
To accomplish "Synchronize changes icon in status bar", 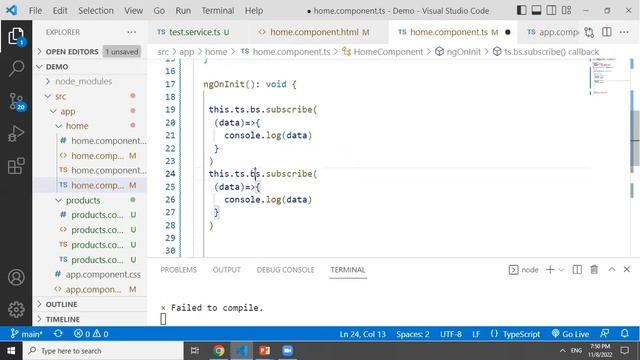I will point(58,334).
